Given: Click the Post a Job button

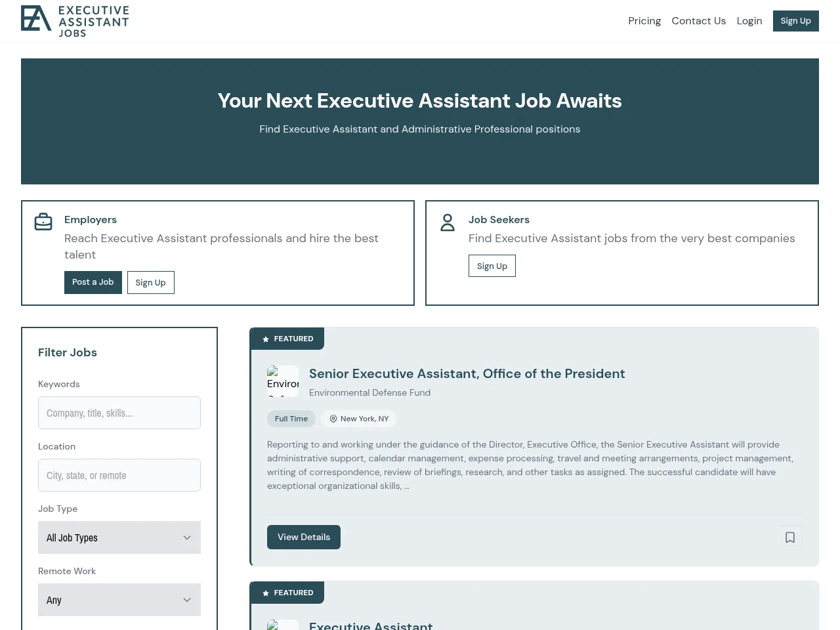Looking at the screenshot, I should click(x=93, y=282).
